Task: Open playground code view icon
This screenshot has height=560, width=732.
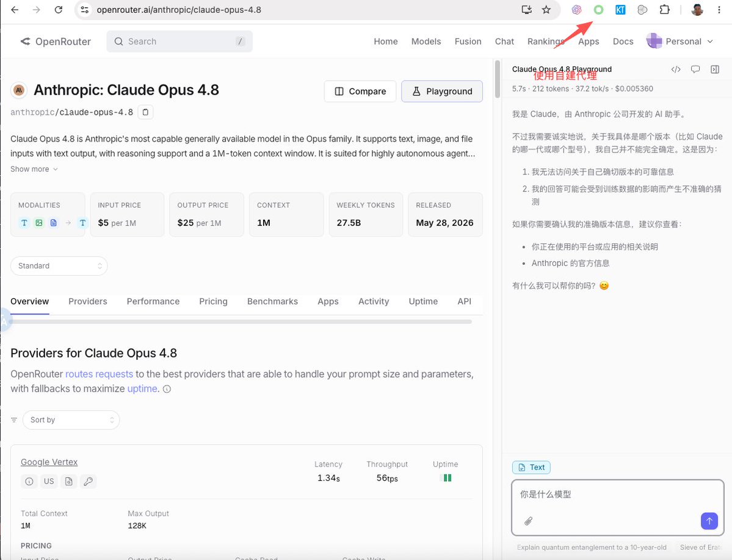Action: [676, 70]
